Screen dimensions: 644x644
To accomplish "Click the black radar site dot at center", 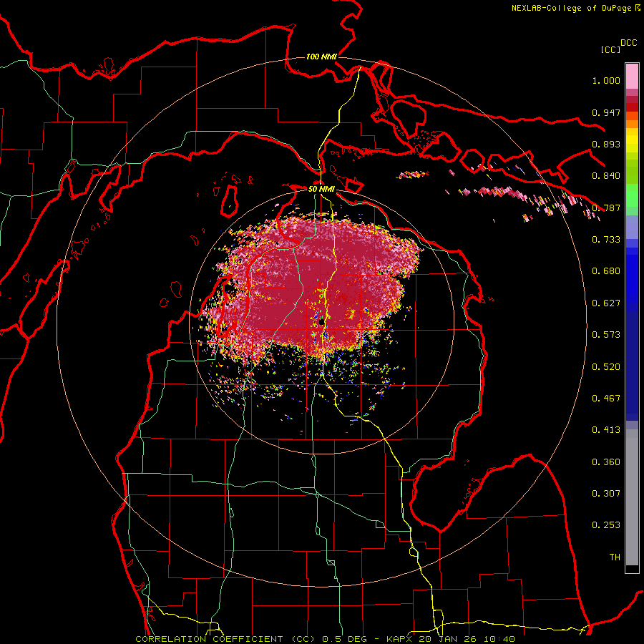I will pos(321,323).
